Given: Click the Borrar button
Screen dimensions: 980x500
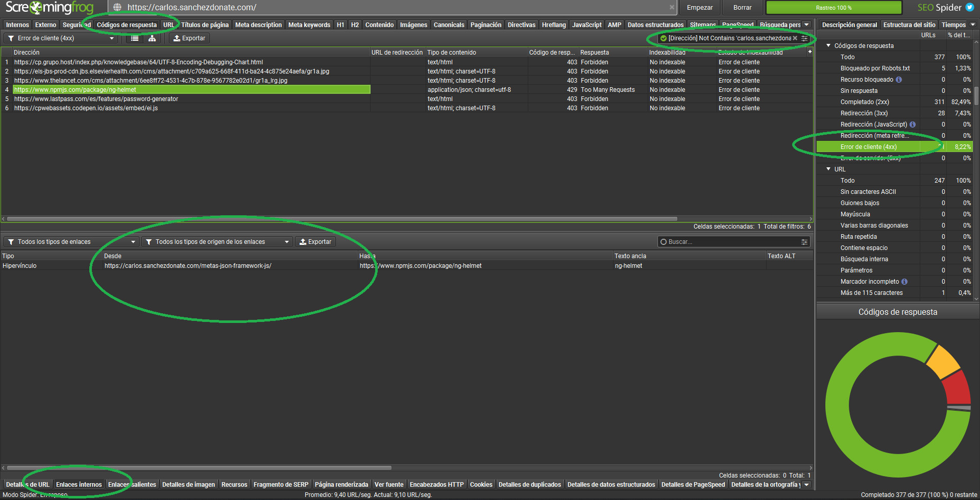Looking at the screenshot, I should point(742,7).
